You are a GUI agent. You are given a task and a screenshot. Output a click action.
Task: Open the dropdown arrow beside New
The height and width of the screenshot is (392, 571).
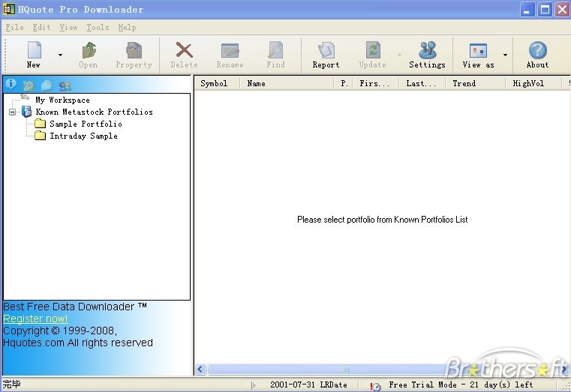pos(60,55)
